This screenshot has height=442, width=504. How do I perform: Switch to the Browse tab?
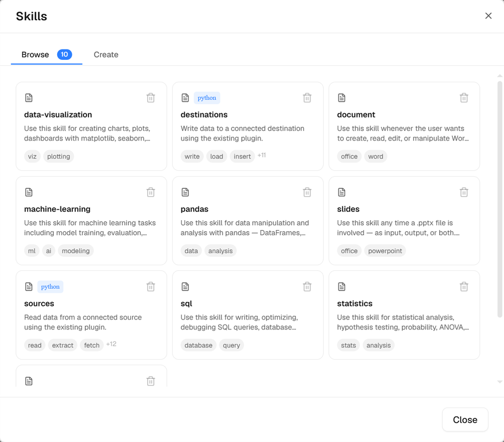tap(47, 54)
